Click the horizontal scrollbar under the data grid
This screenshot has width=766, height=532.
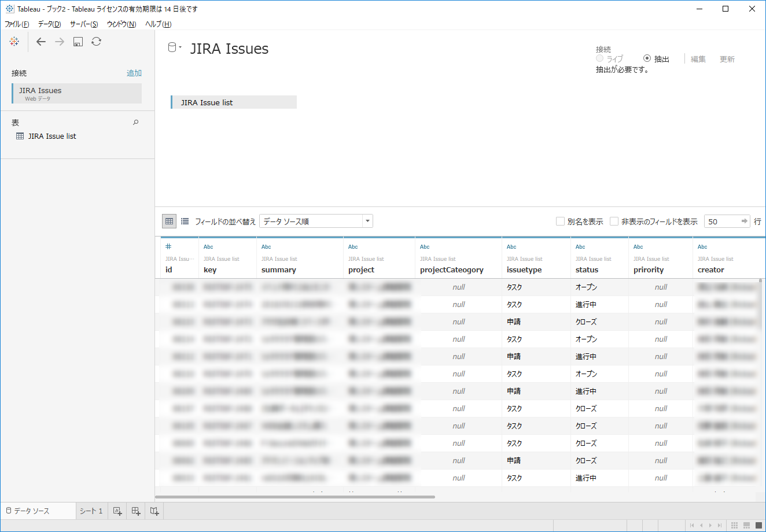pos(295,497)
